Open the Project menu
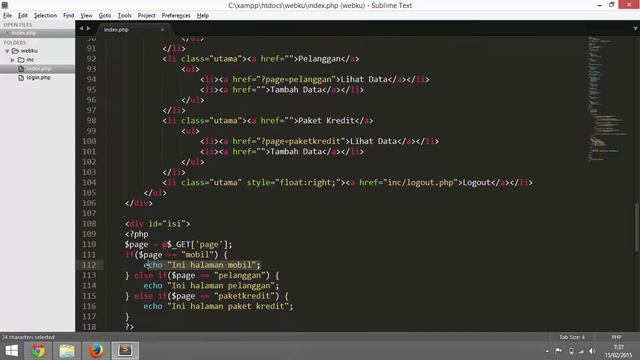The width and height of the screenshot is (640, 360). (x=147, y=16)
